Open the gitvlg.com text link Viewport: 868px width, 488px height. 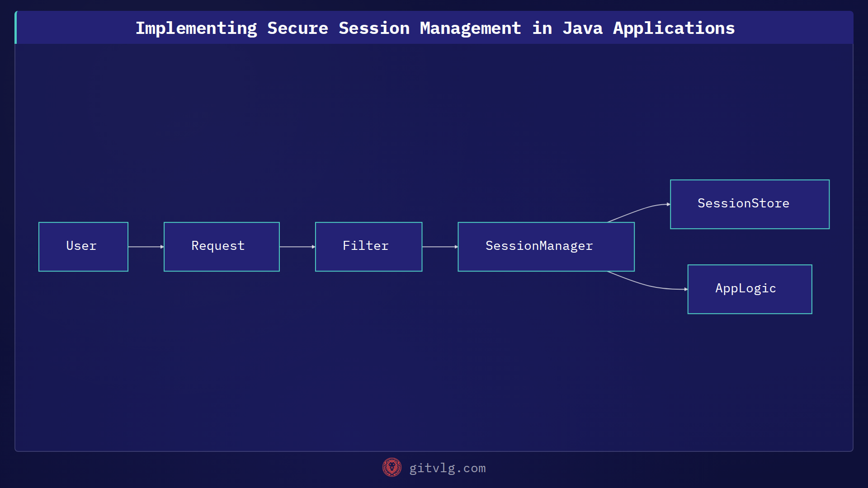pos(448,468)
